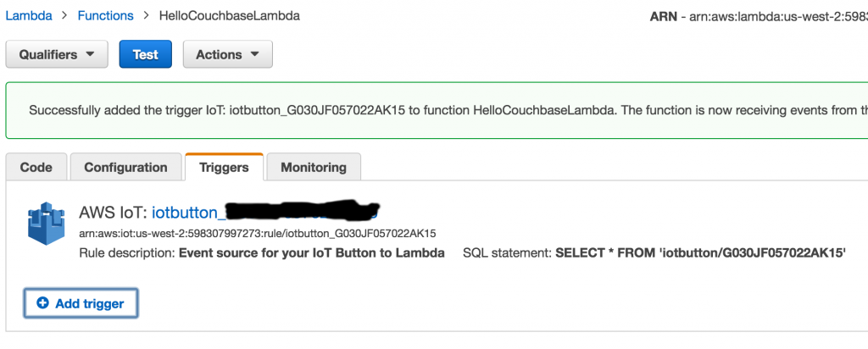
Task: Open the Configuration tab
Action: pyautogui.click(x=125, y=167)
